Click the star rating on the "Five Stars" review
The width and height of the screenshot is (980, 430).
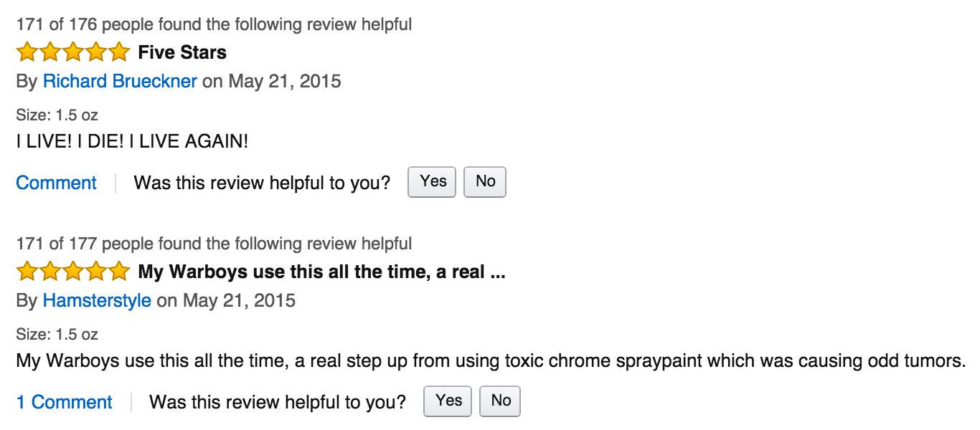(72, 52)
